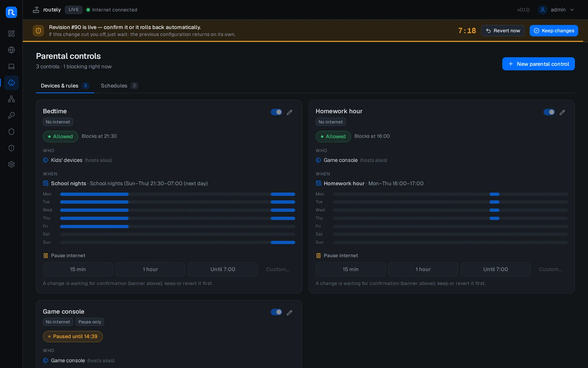
Task: Pause Homework hour internet for 1 hour
Action: click(x=423, y=269)
